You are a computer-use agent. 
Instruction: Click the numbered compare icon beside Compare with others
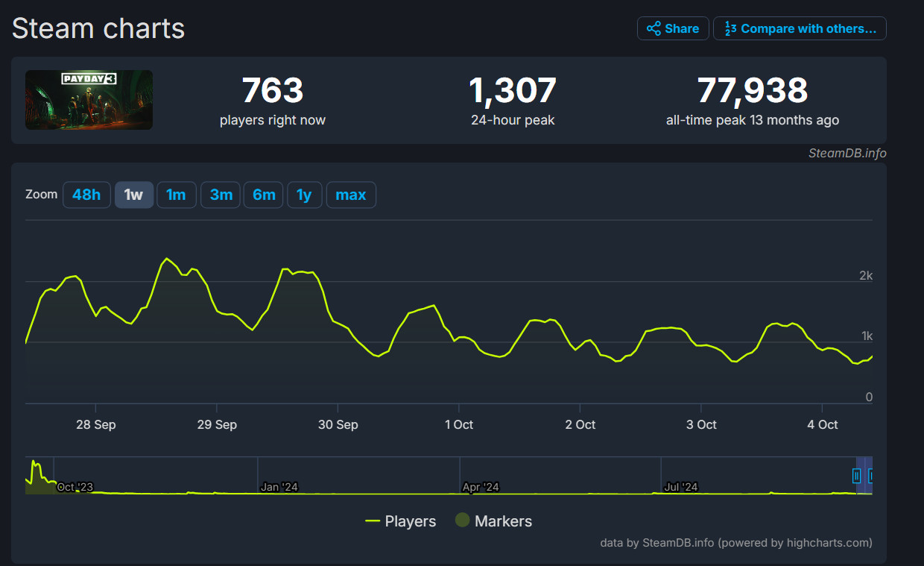730,28
